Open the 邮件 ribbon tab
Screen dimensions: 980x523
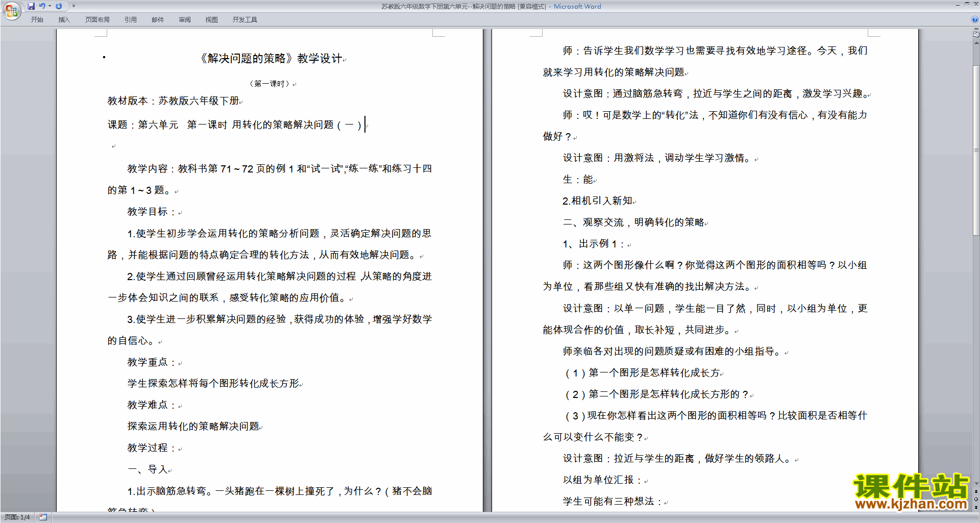tap(158, 20)
